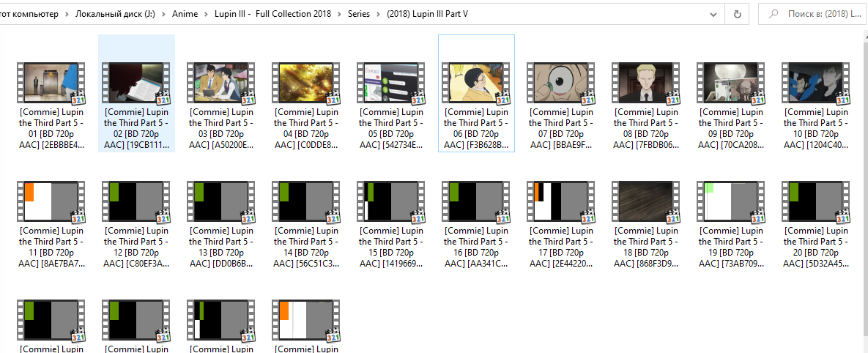Select episode 05 video file icon
868x353 pixels.
click(x=391, y=83)
